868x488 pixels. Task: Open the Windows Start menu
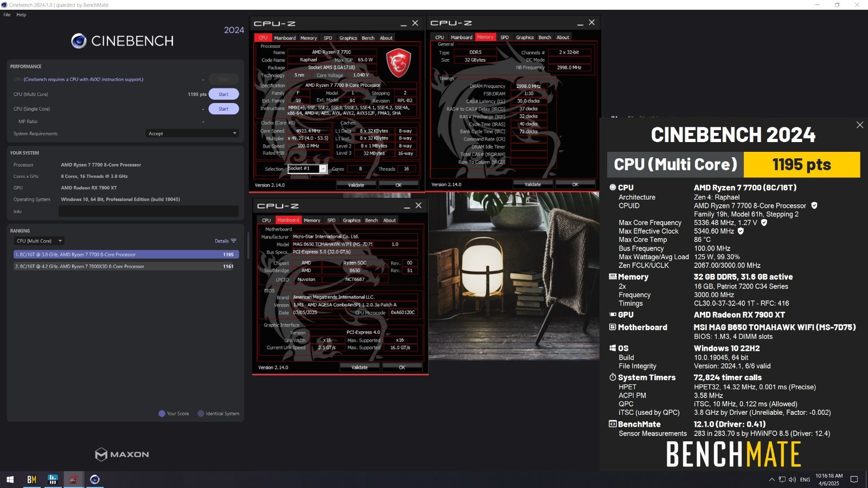click(x=10, y=479)
